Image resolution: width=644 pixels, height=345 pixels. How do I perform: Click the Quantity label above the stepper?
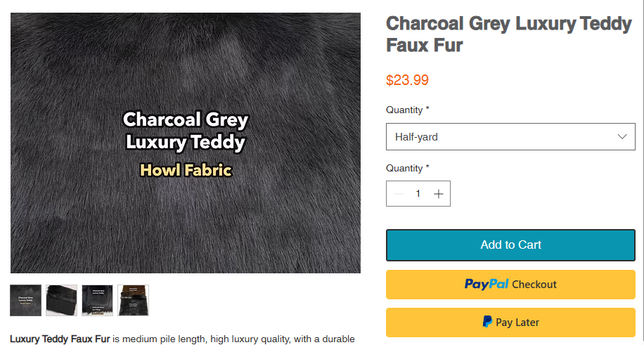coord(407,168)
